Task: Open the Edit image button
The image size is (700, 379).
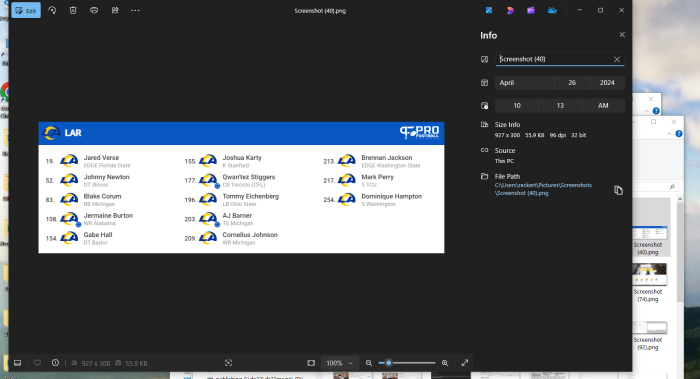Action: (x=26, y=10)
